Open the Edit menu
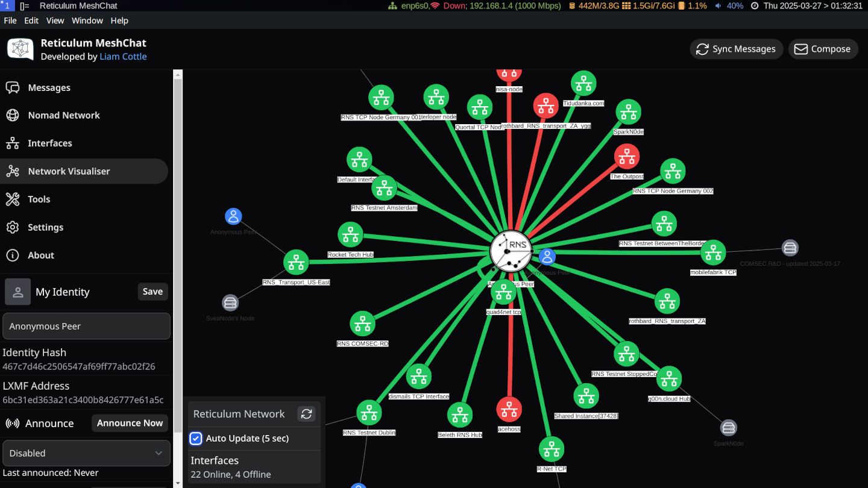This screenshot has height=488, width=868. point(31,20)
